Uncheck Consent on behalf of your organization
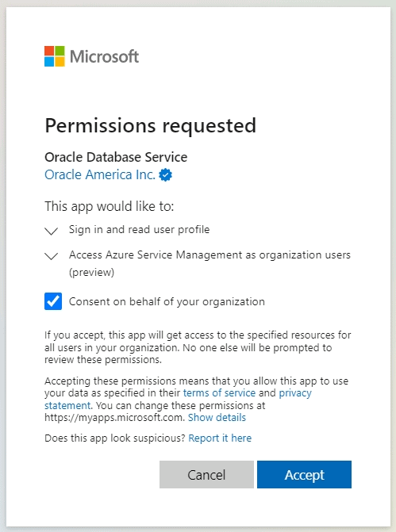This screenshot has height=532, width=396. 53,301
